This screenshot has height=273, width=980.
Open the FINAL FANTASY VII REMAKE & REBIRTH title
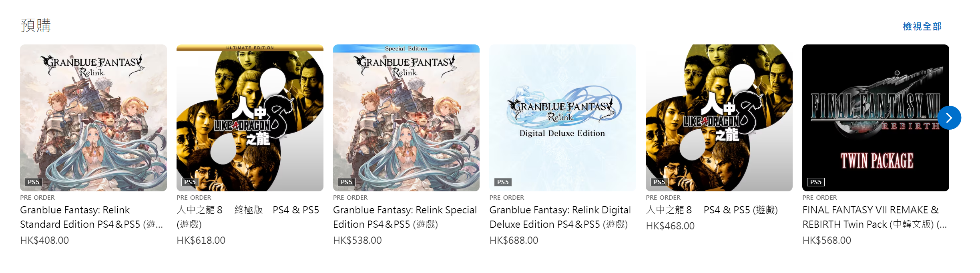[875, 217]
